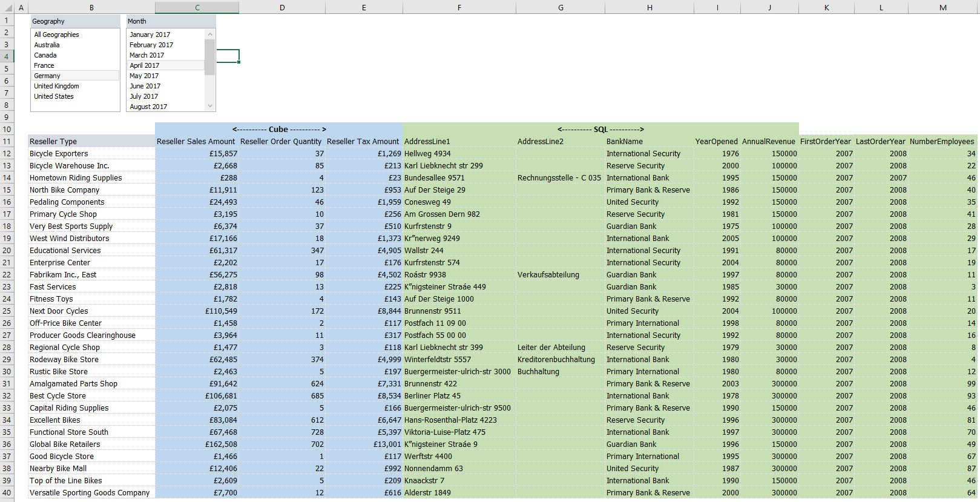Click the Cube section banner cell
The image size is (980, 502).
[x=279, y=129]
